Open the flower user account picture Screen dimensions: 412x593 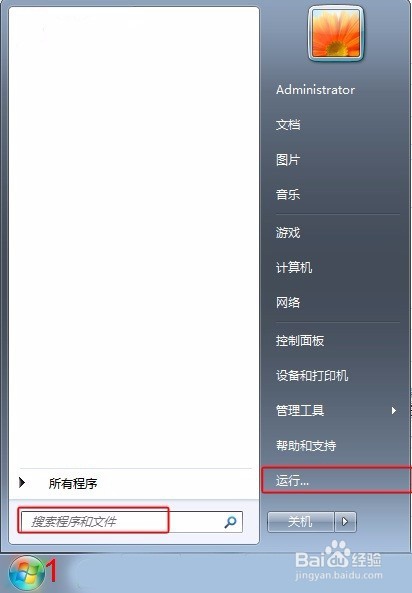[x=336, y=34]
